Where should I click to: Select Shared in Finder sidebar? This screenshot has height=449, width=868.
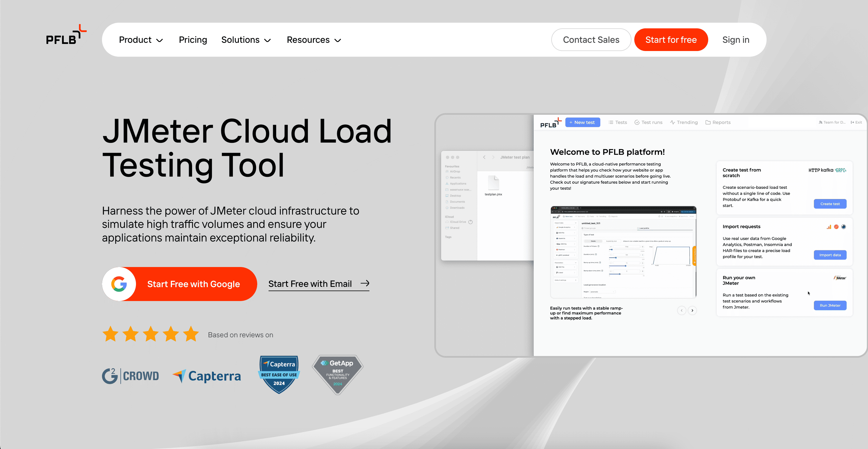coord(452,228)
